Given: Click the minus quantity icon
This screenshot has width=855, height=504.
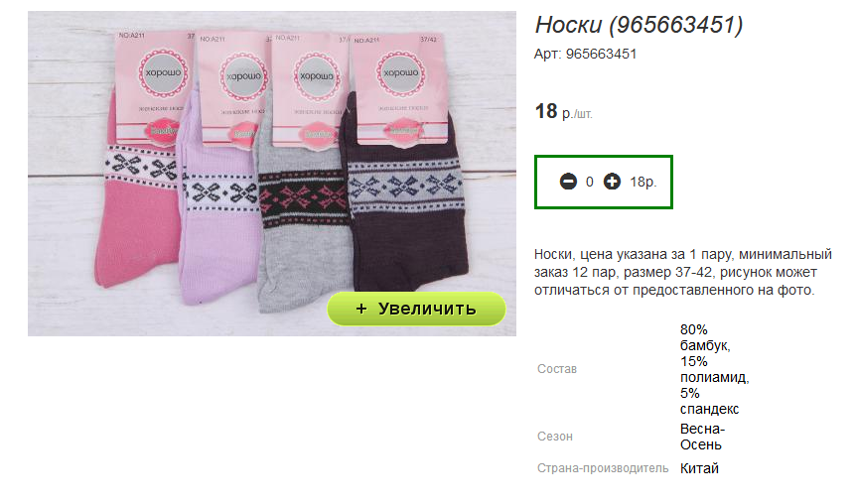Looking at the screenshot, I should point(568,182).
